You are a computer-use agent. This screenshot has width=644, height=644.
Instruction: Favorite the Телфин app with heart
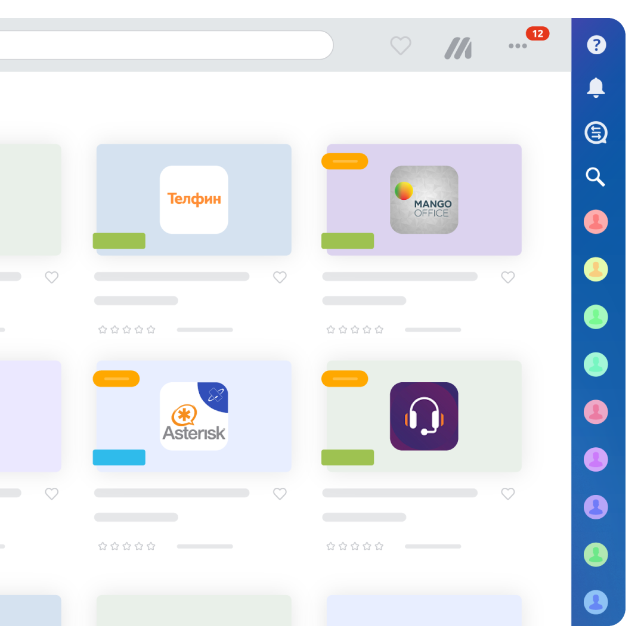coord(280,277)
